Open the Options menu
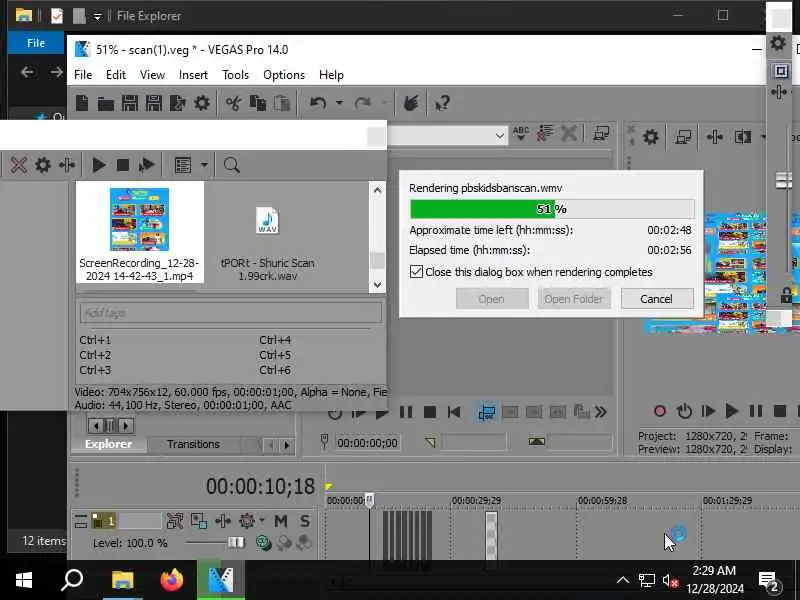The width and height of the screenshot is (800, 600). tap(284, 75)
